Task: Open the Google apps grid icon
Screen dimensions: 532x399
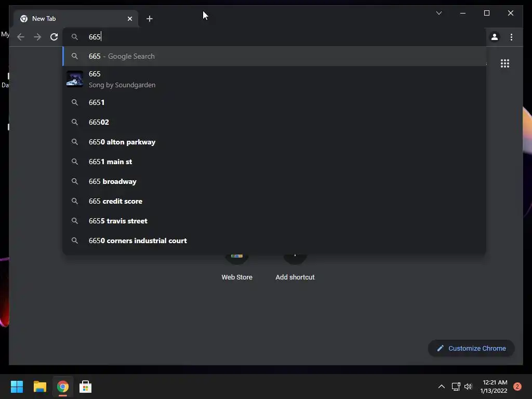Action: [x=505, y=63]
